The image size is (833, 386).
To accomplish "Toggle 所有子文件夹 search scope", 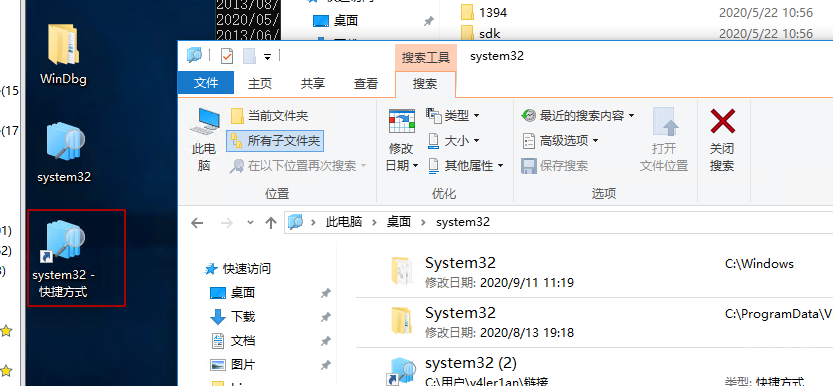I will click(275, 141).
